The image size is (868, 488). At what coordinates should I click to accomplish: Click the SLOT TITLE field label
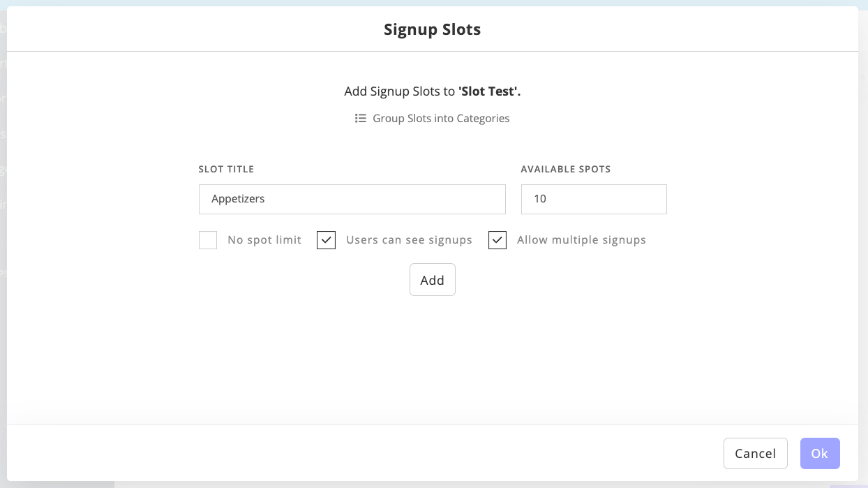click(x=226, y=169)
